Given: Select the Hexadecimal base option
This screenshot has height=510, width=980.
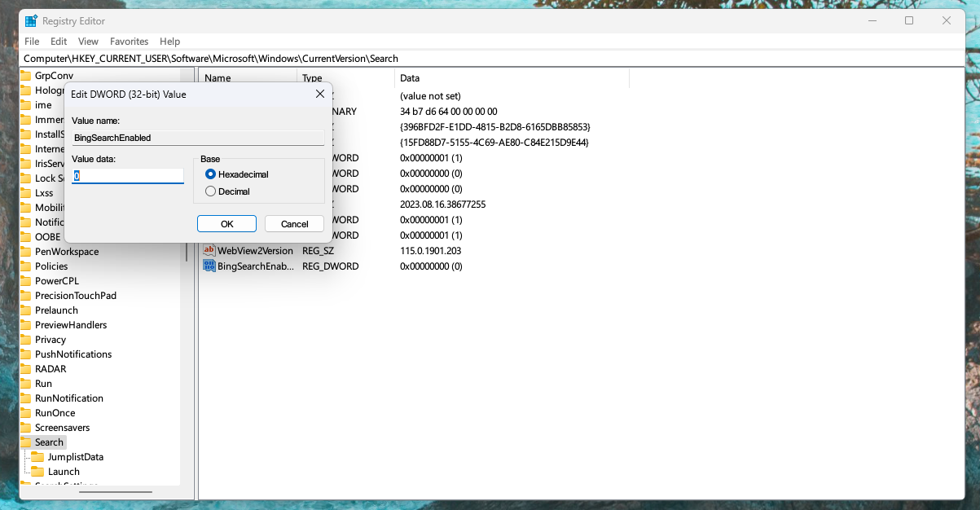Looking at the screenshot, I should click(210, 174).
